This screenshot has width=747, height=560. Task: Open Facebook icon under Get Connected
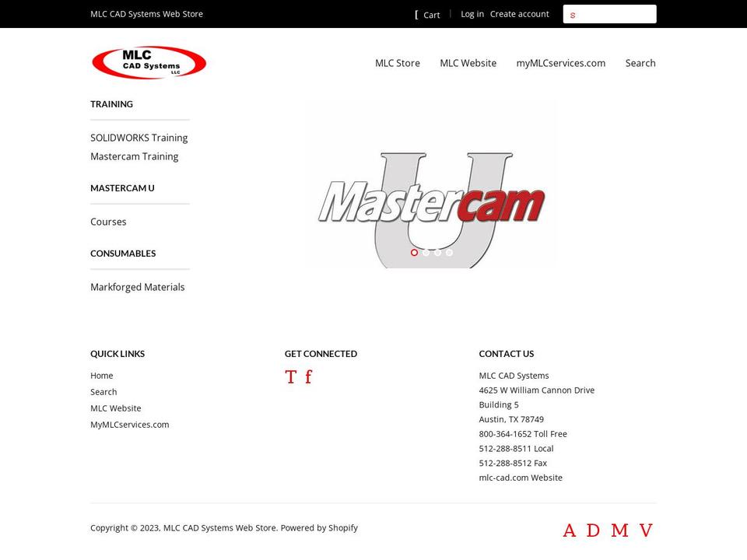(308, 377)
